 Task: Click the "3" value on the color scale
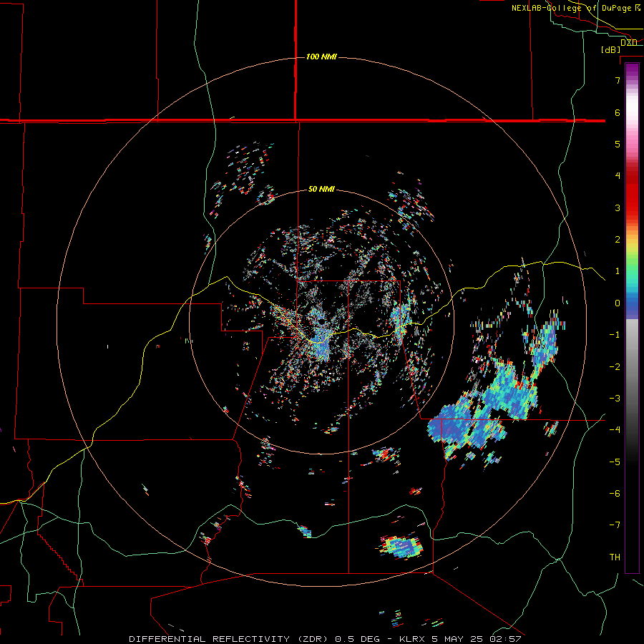pos(618,208)
